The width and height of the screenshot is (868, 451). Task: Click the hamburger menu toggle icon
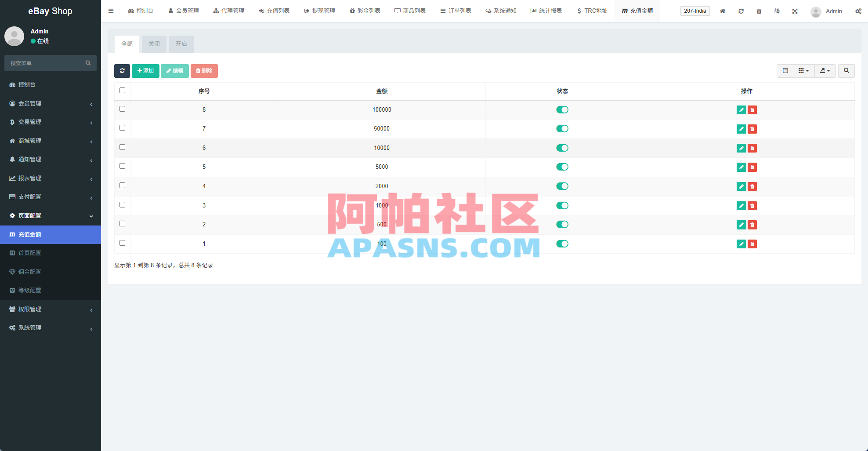[111, 11]
